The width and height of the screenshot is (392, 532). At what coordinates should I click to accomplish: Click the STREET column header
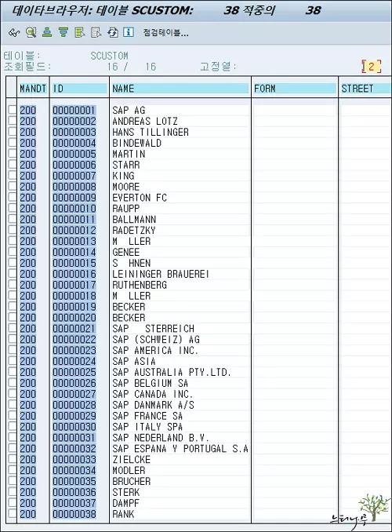[366, 89]
